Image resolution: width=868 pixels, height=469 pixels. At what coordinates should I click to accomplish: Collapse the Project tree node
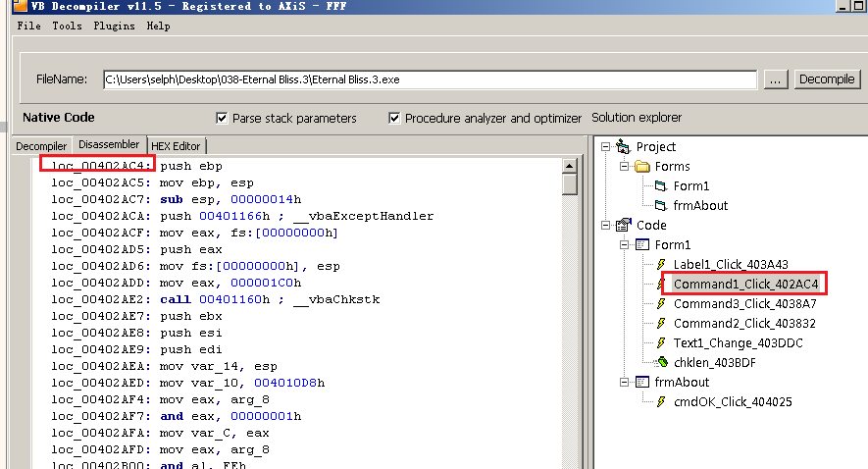(x=607, y=147)
